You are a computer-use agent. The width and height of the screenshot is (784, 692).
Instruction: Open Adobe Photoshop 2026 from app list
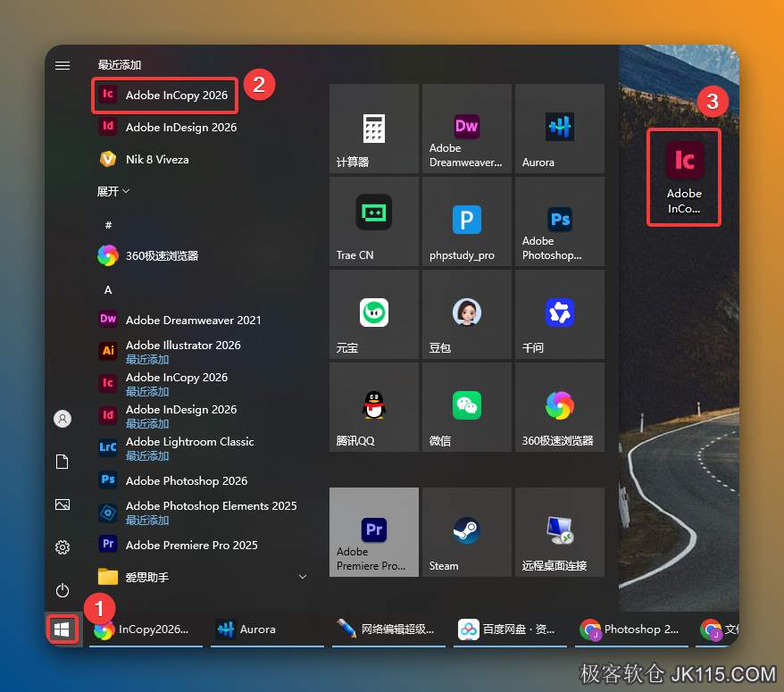pos(200,480)
